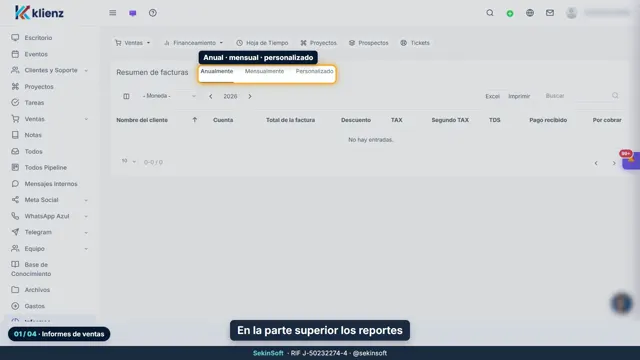Click the Descuento column header
The height and width of the screenshot is (360, 640).
click(x=356, y=120)
